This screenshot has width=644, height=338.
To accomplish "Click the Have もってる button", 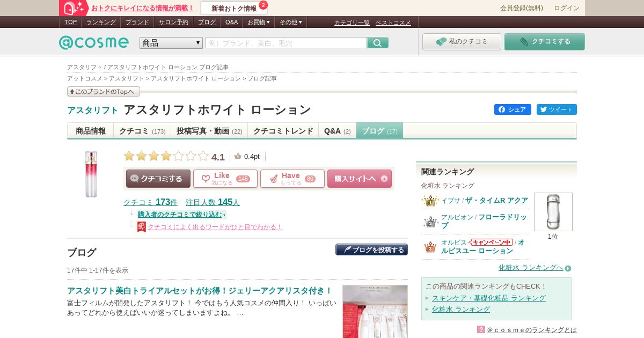I will [x=292, y=179].
